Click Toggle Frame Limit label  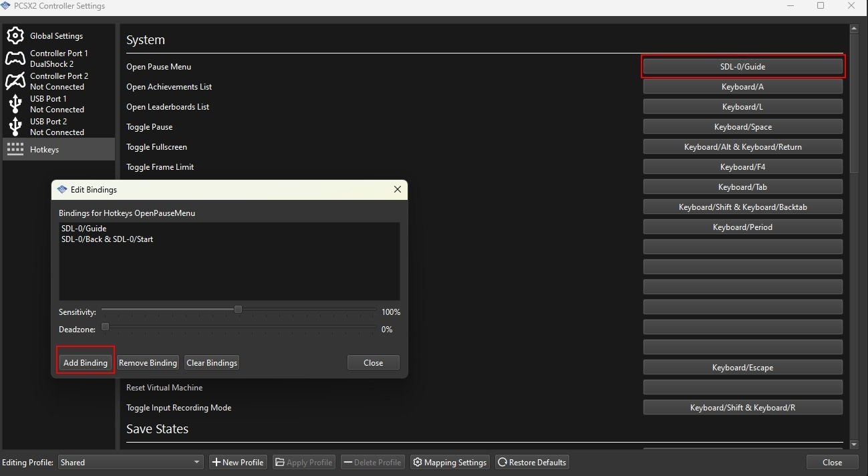tap(160, 166)
